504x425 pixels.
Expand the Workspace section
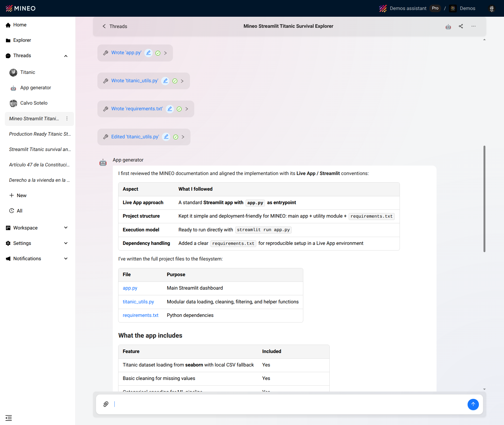(66, 228)
